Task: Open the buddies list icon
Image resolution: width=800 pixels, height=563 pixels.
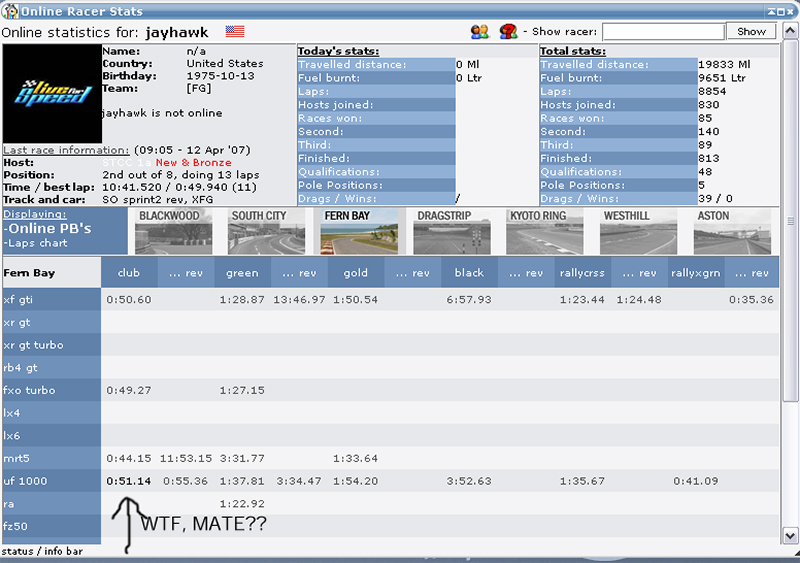Action: click(480, 32)
